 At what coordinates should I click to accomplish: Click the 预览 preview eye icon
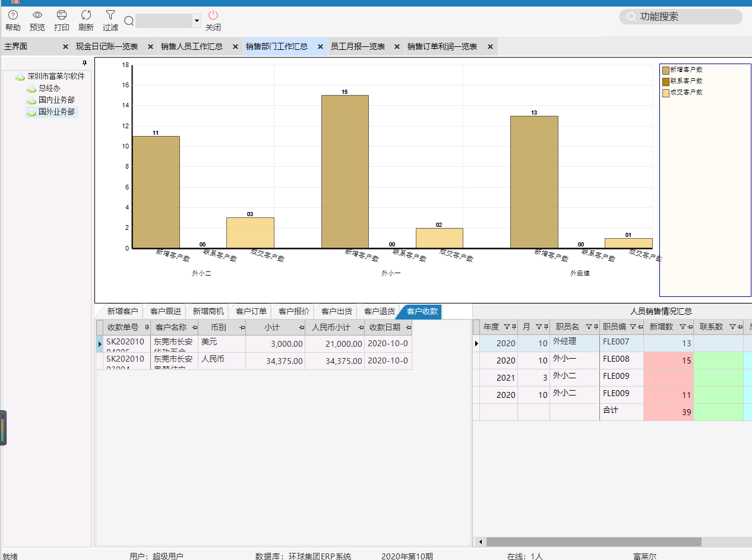tap(37, 15)
